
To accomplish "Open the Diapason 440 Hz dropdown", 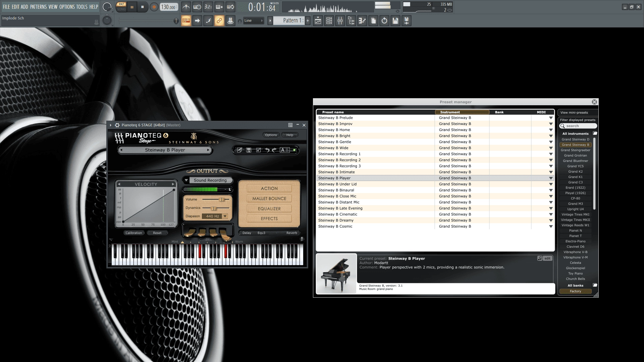I will point(215,216).
